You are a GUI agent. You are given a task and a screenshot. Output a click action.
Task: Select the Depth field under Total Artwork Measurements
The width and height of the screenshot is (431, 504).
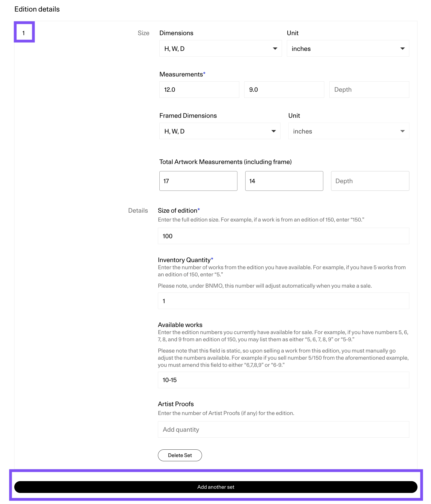coord(370,181)
